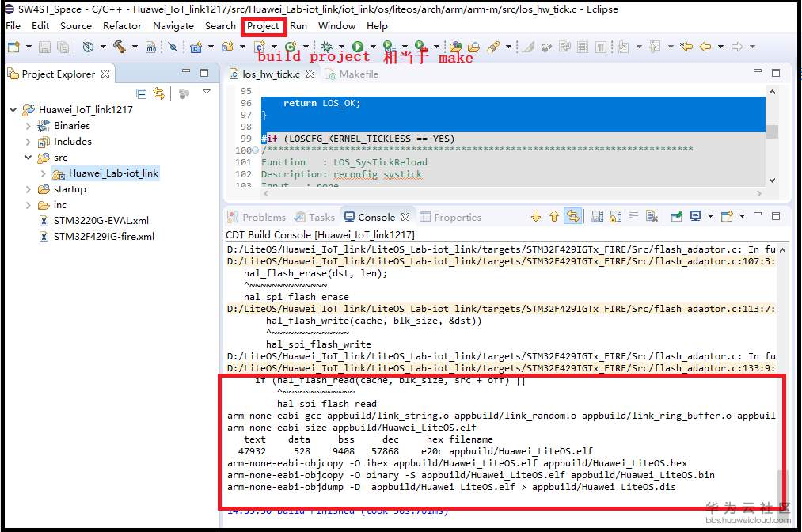Click console Previous Error up arrow
Viewport: 802px width, 532px height.
click(554, 216)
